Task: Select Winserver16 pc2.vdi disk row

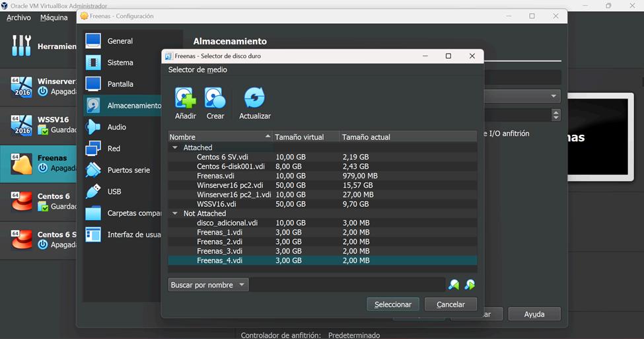Action: pyautogui.click(x=322, y=185)
